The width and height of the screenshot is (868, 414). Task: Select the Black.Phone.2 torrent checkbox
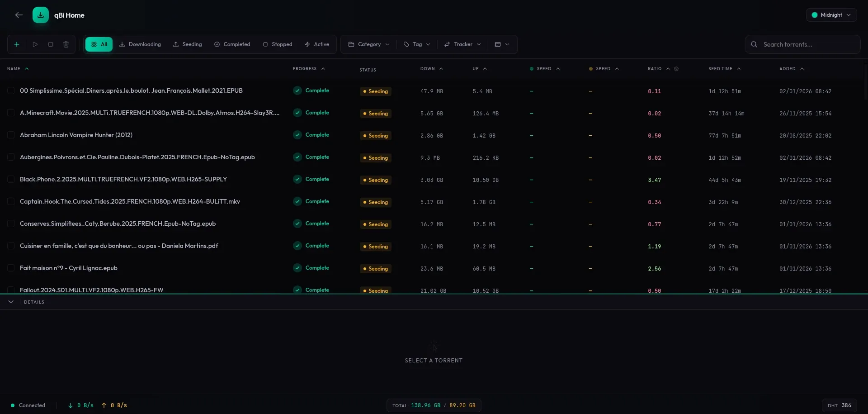(11, 179)
